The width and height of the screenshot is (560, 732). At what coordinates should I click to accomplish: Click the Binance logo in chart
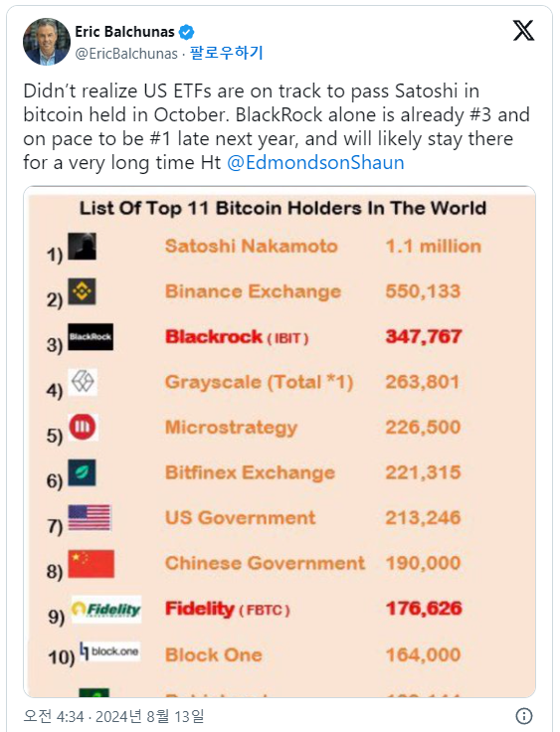click(x=83, y=291)
